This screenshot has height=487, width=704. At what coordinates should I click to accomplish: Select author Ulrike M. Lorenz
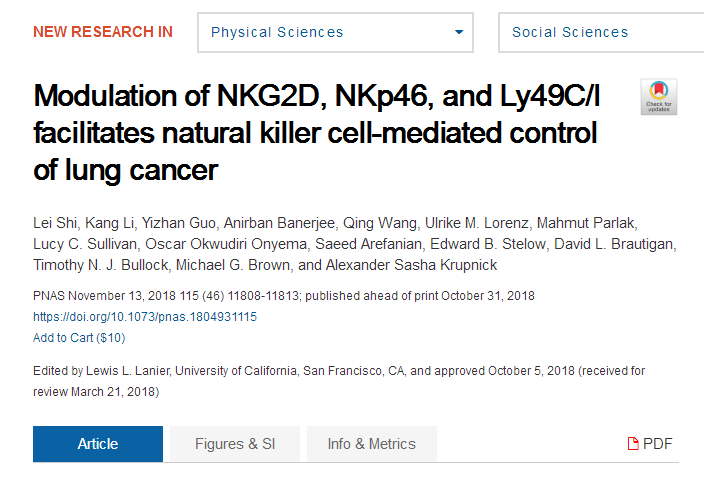477,223
